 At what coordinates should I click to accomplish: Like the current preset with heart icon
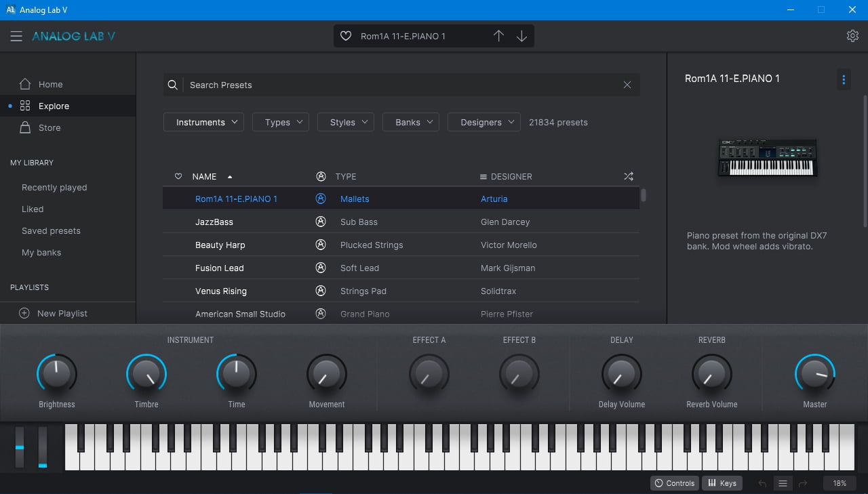point(346,37)
